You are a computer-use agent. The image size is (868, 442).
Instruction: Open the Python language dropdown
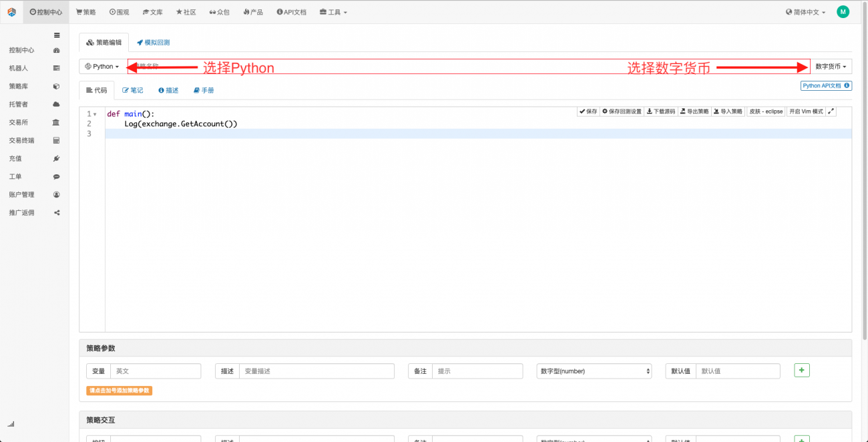[x=101, y=66]
